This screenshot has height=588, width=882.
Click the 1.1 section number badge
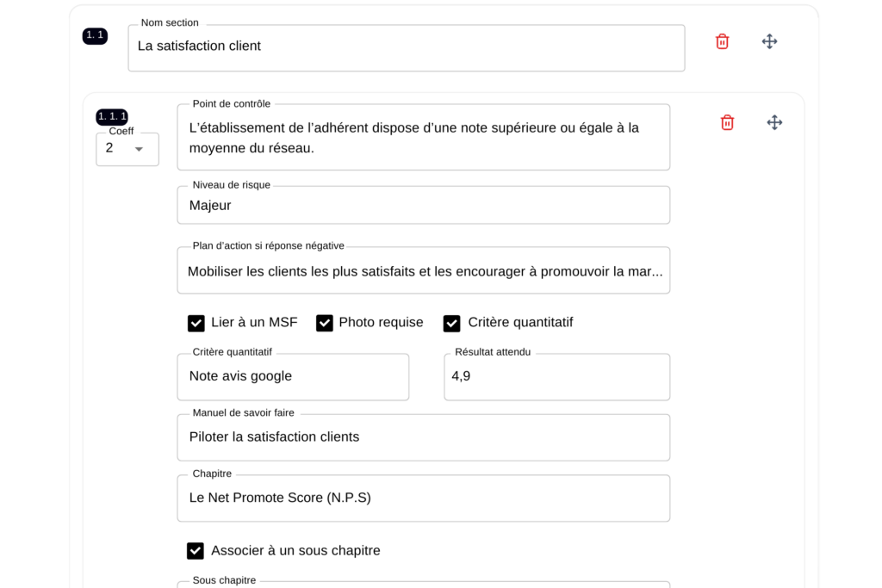[95, 36]
